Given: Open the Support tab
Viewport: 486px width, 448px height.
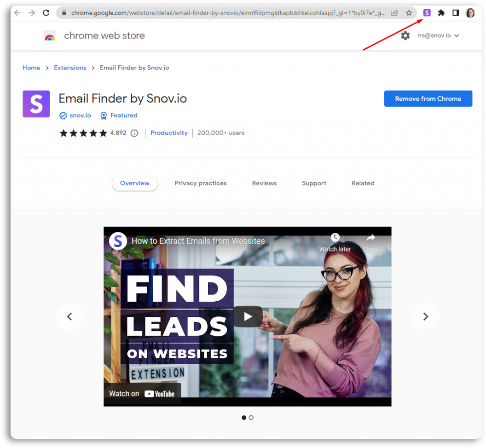Looking at the screenshot, I should coord(314,183).
